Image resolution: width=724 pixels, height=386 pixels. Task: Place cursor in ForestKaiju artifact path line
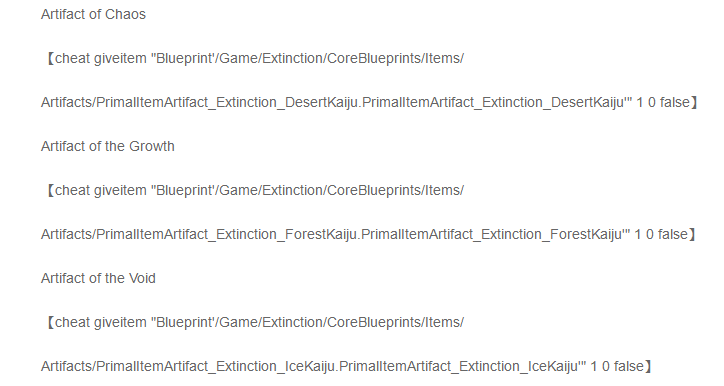pos(369,234)
